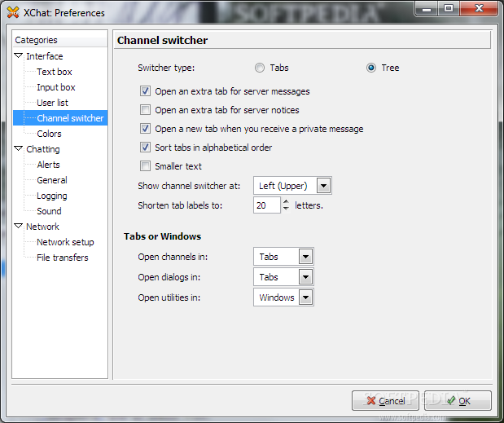Click the XChat app icon in title bar
The width and height of the screenshot is (504, 423).
[13, 12]
